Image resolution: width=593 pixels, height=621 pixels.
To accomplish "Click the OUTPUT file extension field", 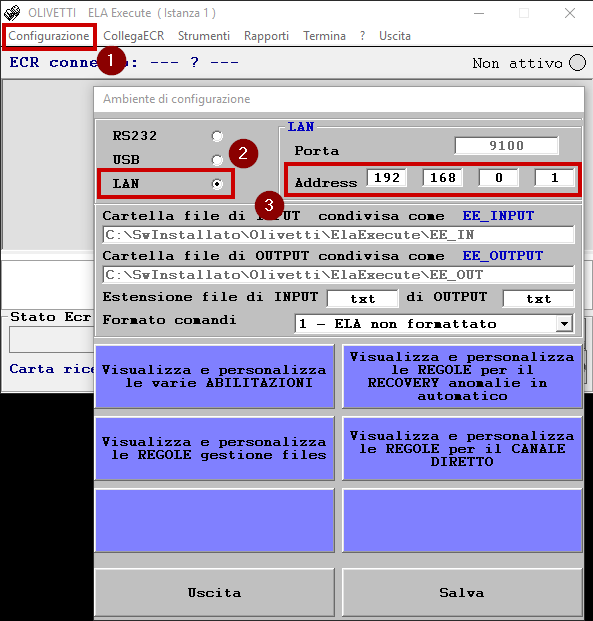I will [538, 299].
